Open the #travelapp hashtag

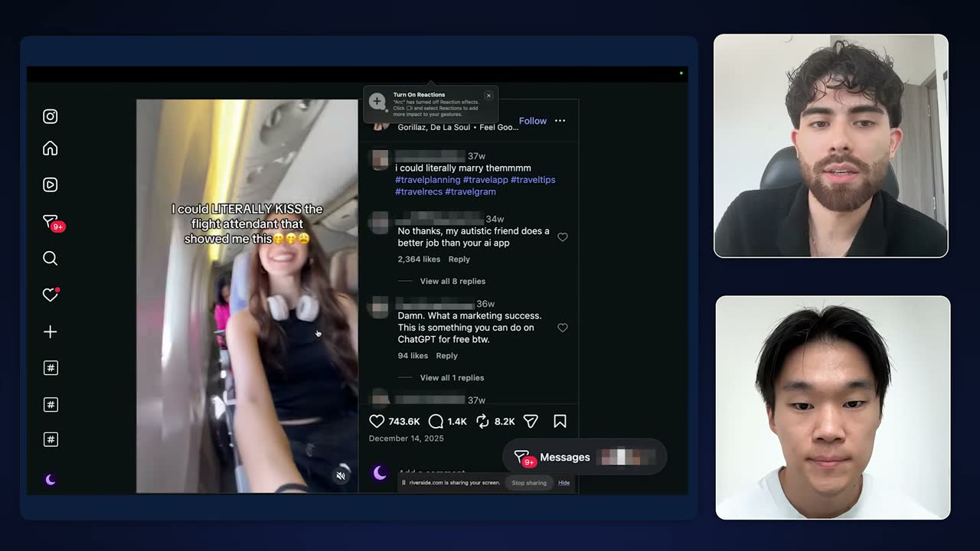pos(485,180)
